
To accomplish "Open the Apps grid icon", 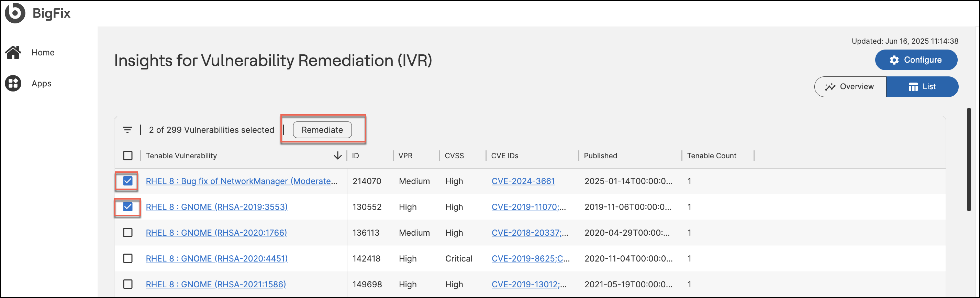I will coord(13,84).
